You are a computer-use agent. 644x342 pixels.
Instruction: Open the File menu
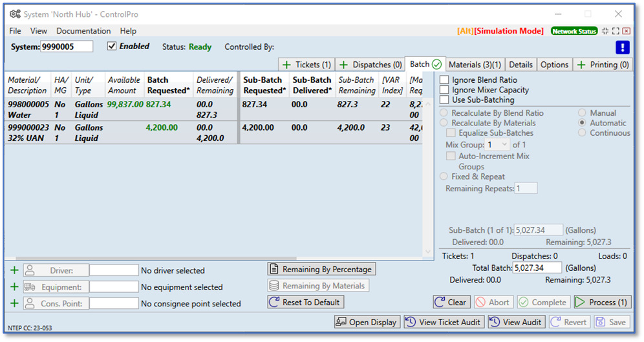15,31
